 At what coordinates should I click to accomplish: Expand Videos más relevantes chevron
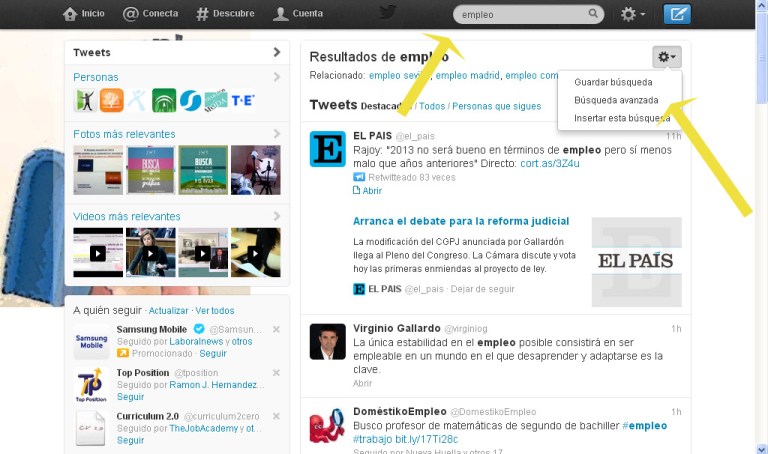(x=277, y=216)
